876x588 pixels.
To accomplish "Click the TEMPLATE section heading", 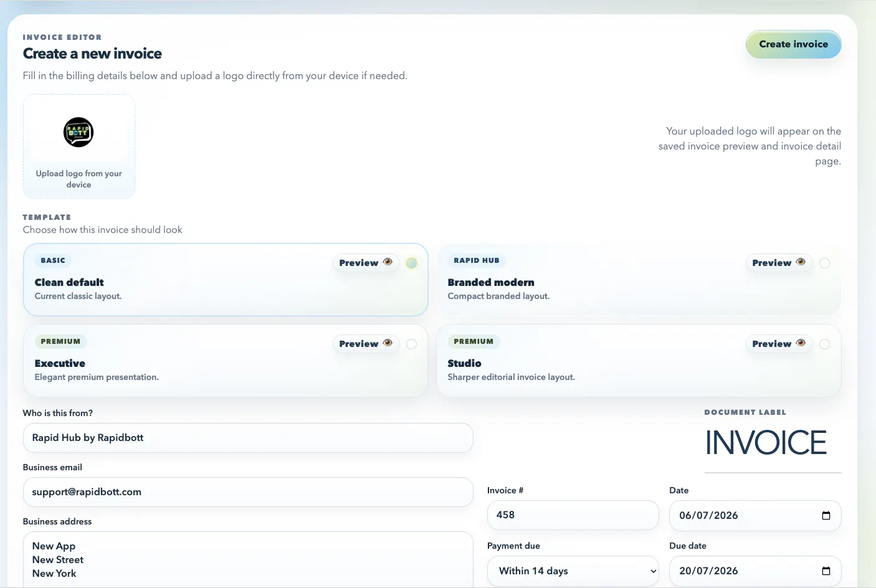I will click(x=47, y=217).
